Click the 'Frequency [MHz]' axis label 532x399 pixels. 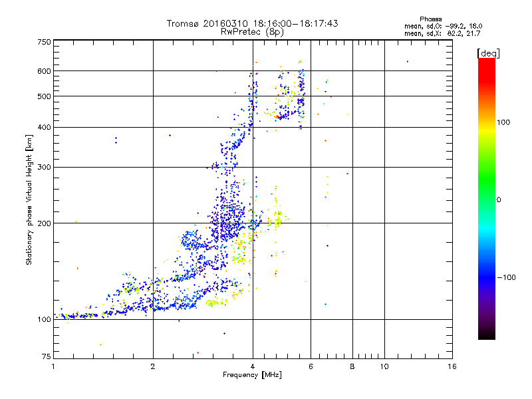252,375
